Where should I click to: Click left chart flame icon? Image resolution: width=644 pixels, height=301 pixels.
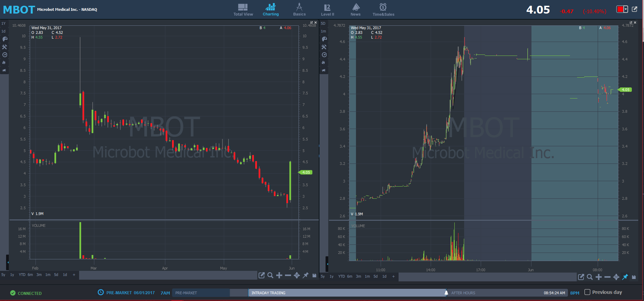pos(4,62)
